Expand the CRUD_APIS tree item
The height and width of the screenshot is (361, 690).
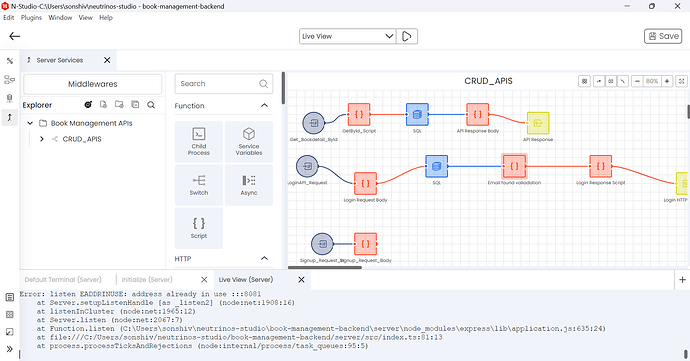click(42, 139)
